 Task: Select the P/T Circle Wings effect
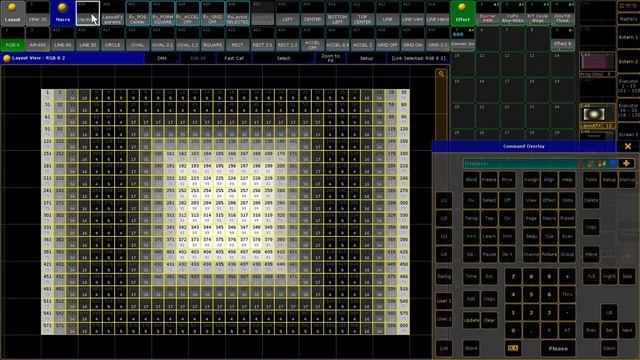click(538, 13)
